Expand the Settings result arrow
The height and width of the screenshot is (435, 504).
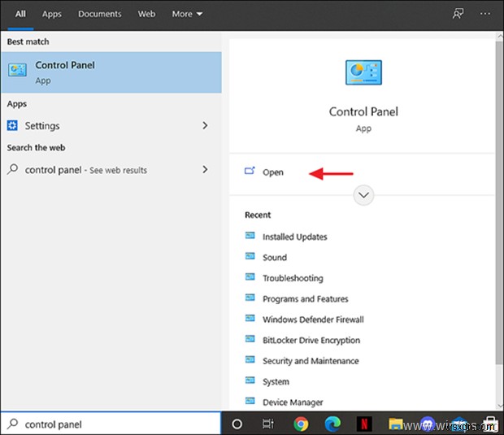(x=205, y=125)
